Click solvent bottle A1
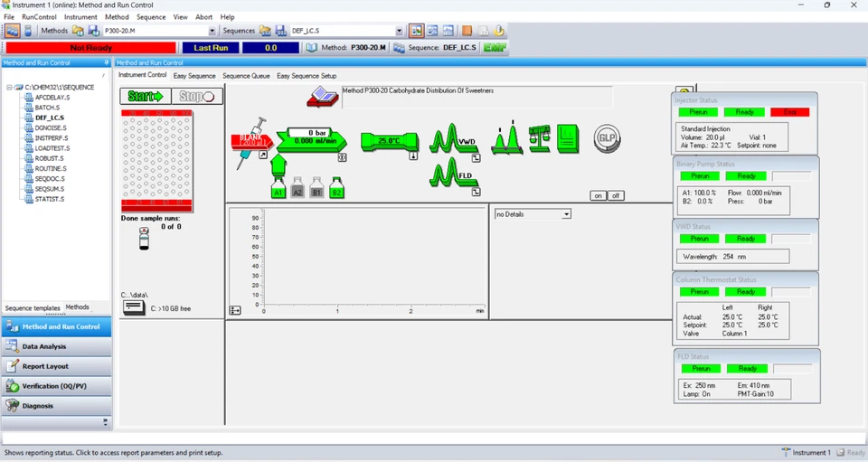Screen dimensions: 868x462 278,187
